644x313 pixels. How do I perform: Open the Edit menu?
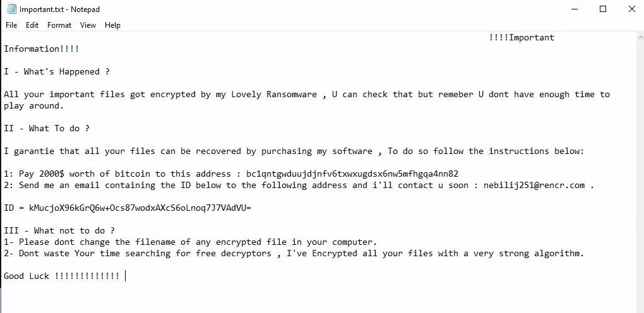32,25
